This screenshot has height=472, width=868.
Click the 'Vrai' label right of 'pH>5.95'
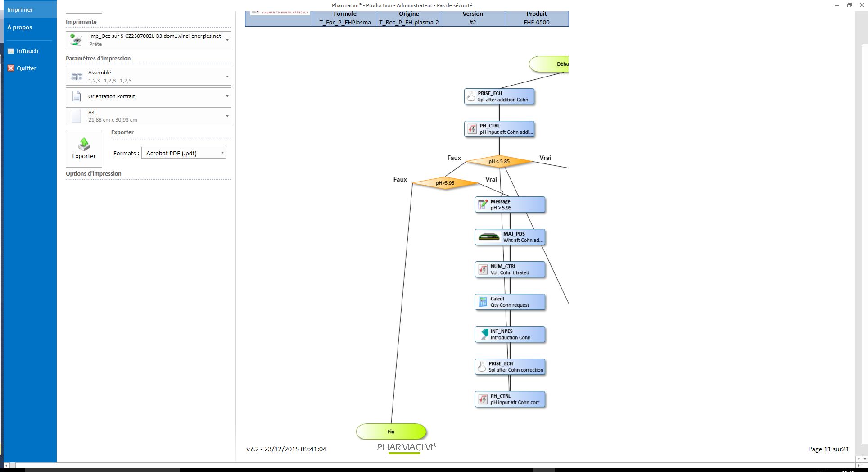491,180
